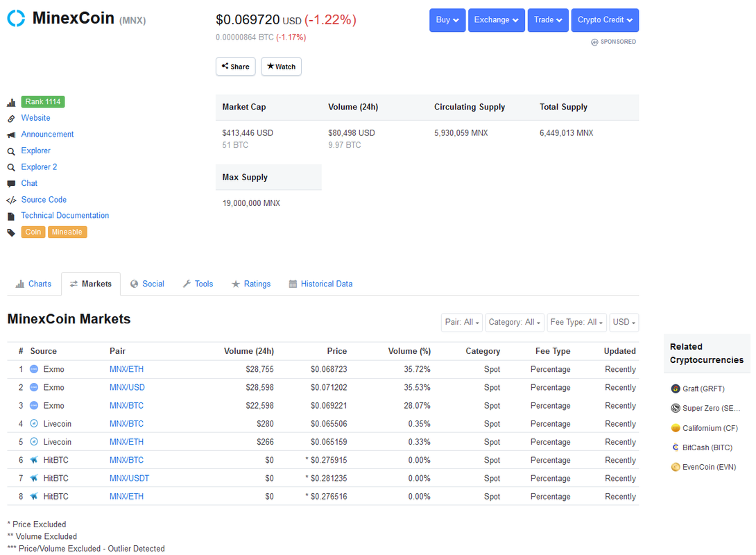The height and width of the screenshot is (555, 756).
Task: Click the rank bar chart icon
Action: tap(11, 102)
